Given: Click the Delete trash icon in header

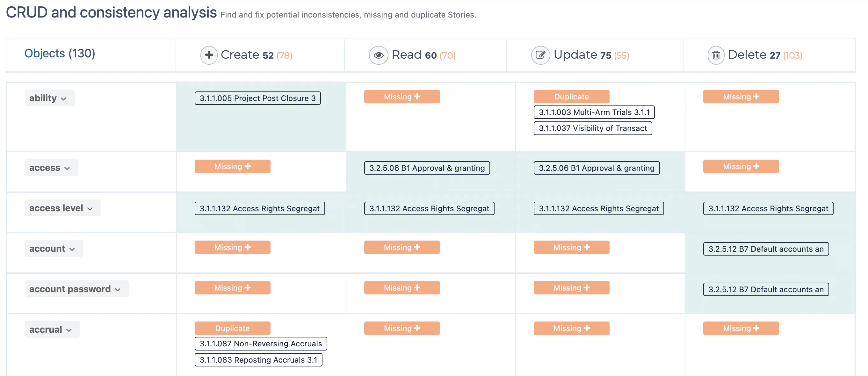Looking at the screenshot, I should tap(716, 55).
